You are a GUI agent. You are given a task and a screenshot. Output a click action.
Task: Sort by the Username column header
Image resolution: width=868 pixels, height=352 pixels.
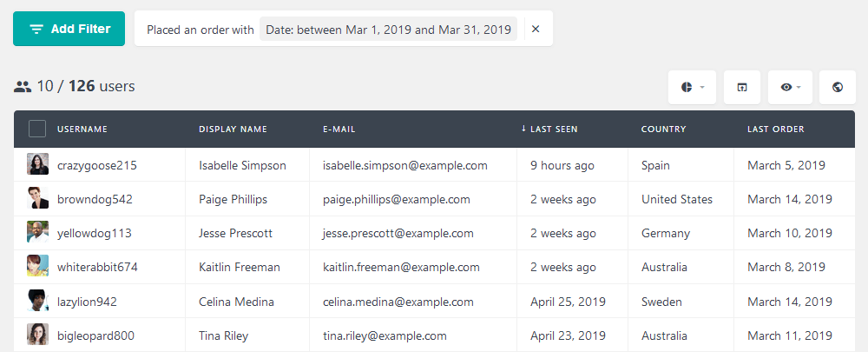point(82,130)
